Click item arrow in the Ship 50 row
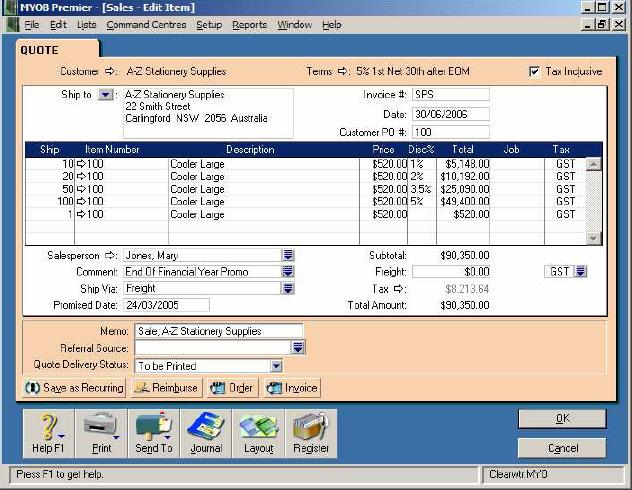632x490 pixels. (81, 189)
